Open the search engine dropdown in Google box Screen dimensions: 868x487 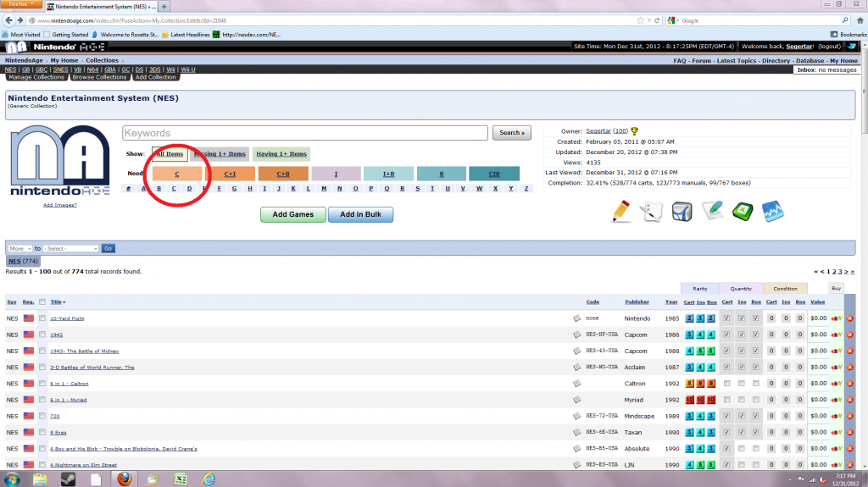673,20
